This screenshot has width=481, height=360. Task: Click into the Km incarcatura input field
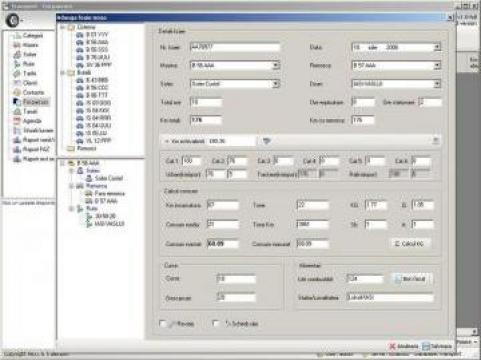[223, 205]
